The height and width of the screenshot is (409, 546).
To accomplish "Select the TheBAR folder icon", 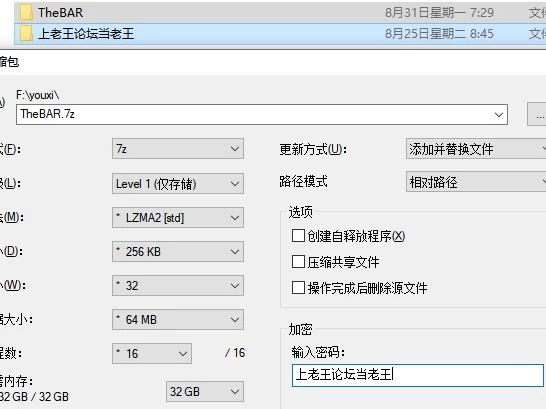I will [x=26, y=13].
